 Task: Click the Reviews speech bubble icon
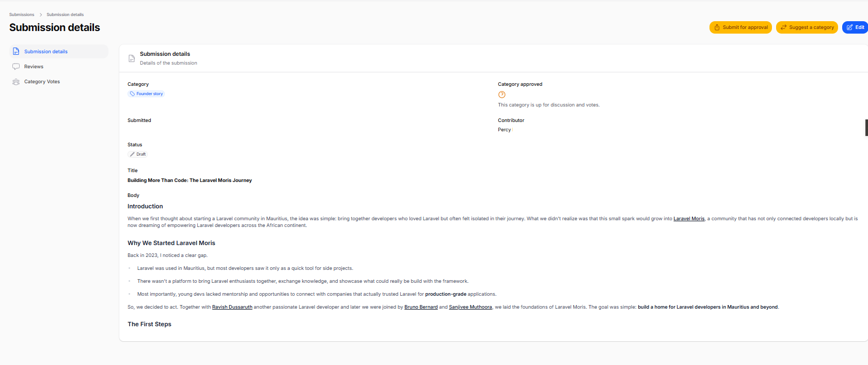coord(16,67)
